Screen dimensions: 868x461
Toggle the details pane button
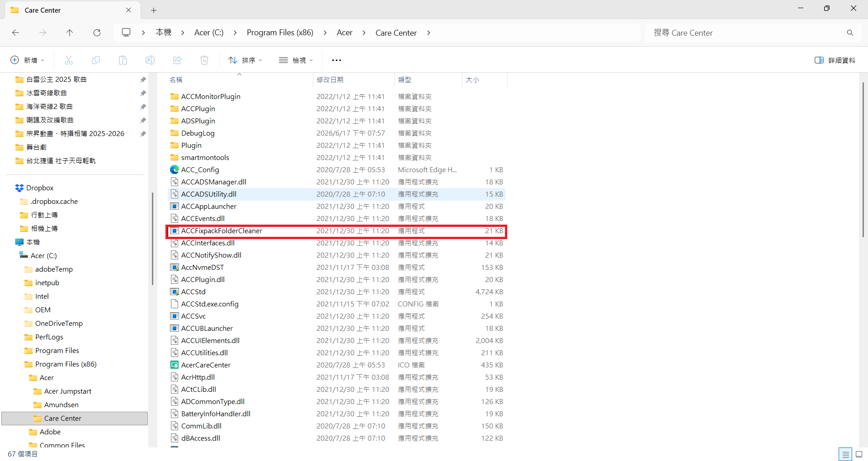pos(835,60)
